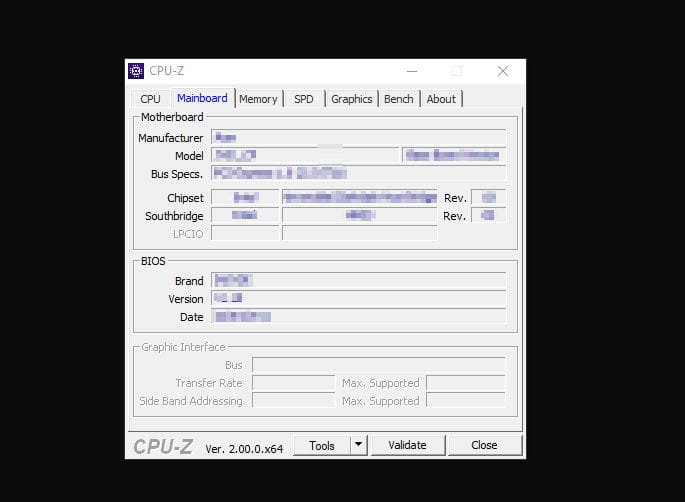This screenshot has height=502, width=685.
Task: Click the Graphic Interface Bus field
Action: click(x=379, y=364)
